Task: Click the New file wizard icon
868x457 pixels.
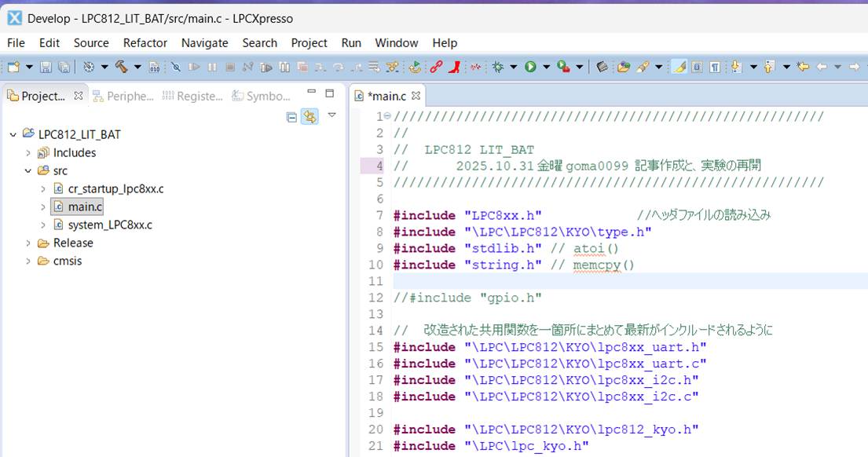Action: point(13,68)
